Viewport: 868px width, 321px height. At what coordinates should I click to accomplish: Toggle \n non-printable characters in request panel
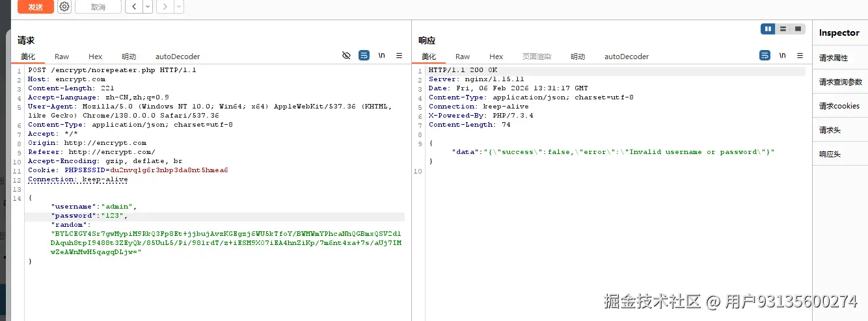[x=382, y=56]
